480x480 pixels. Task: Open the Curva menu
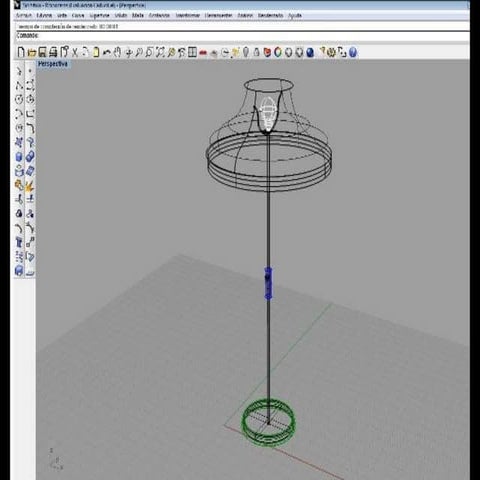click(78, 15)
